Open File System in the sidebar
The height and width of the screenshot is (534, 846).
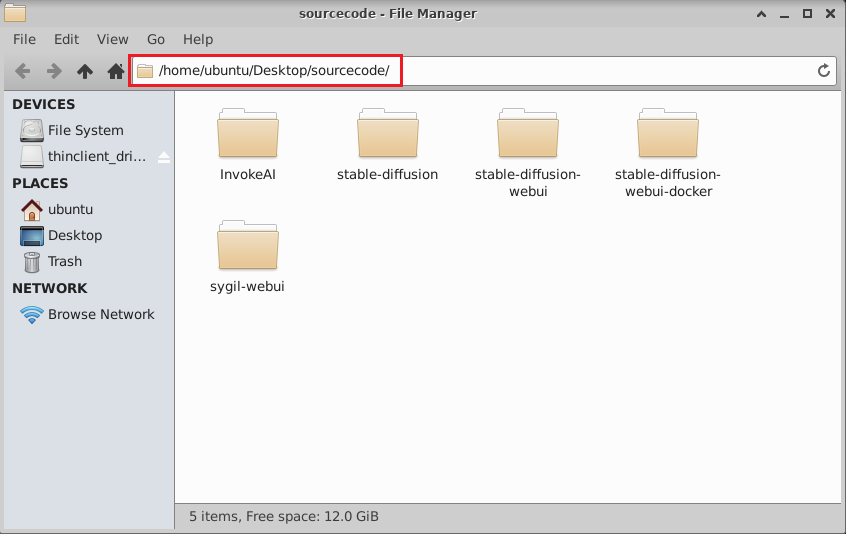click(x=88, y=131)
